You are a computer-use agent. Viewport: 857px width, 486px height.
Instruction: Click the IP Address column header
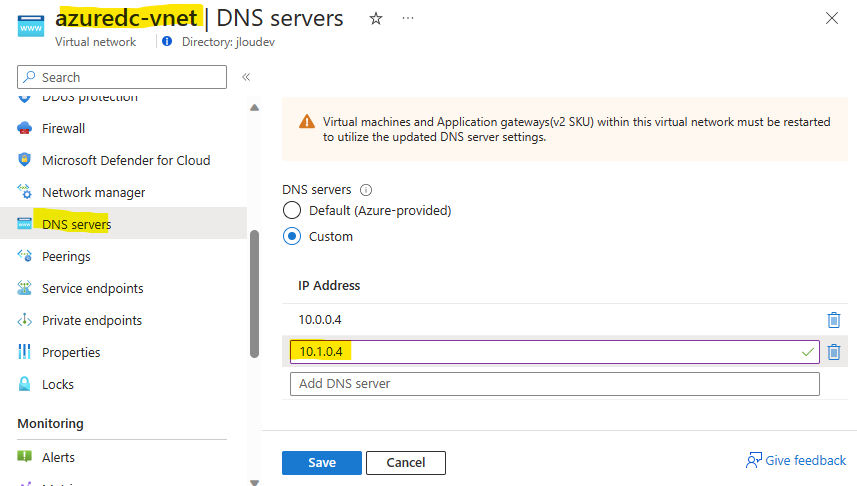point(329,285)
